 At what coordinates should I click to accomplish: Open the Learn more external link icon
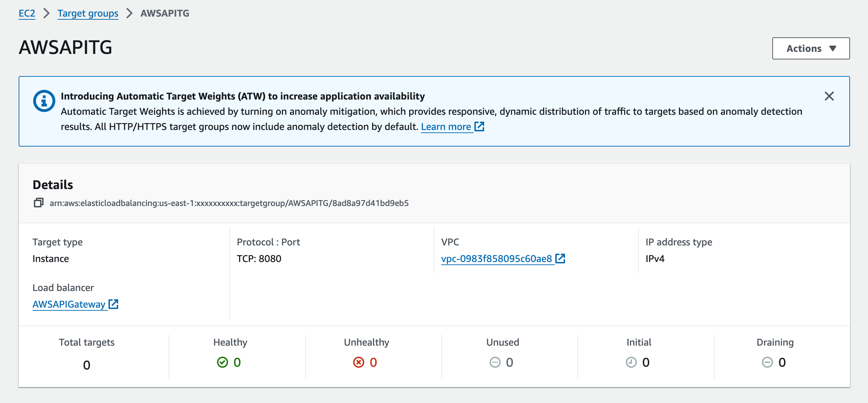479,126
